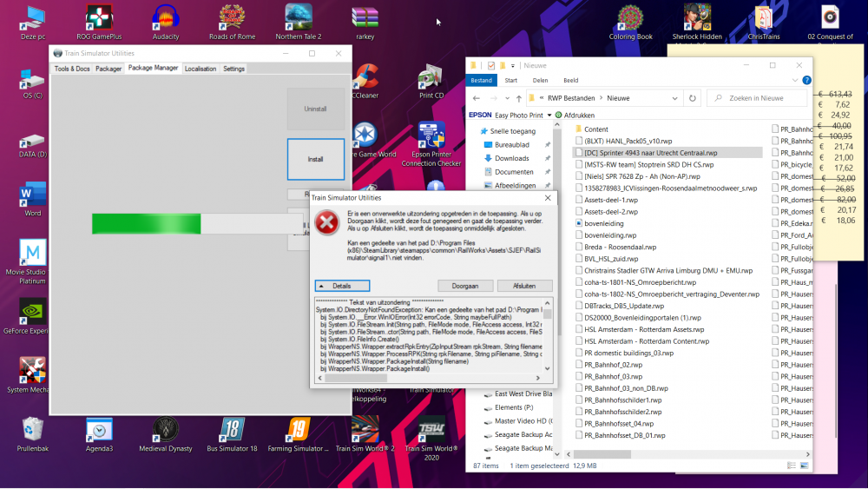Open the Explorer help question mark icon
The image size is (868, 489).
coord(805,81)
